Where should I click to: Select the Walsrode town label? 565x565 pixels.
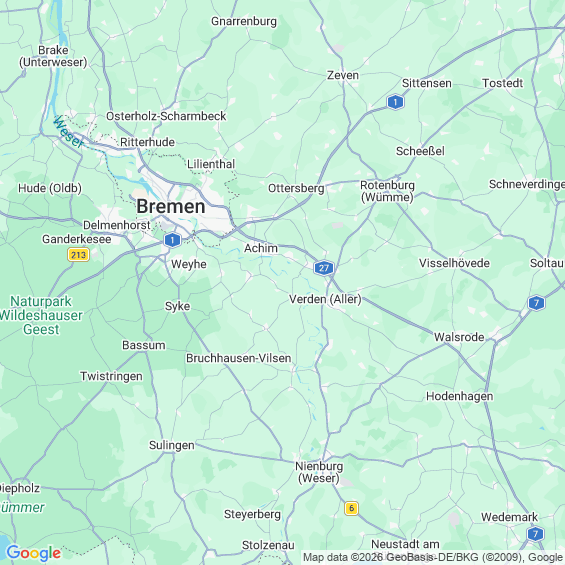pos(459,337)
